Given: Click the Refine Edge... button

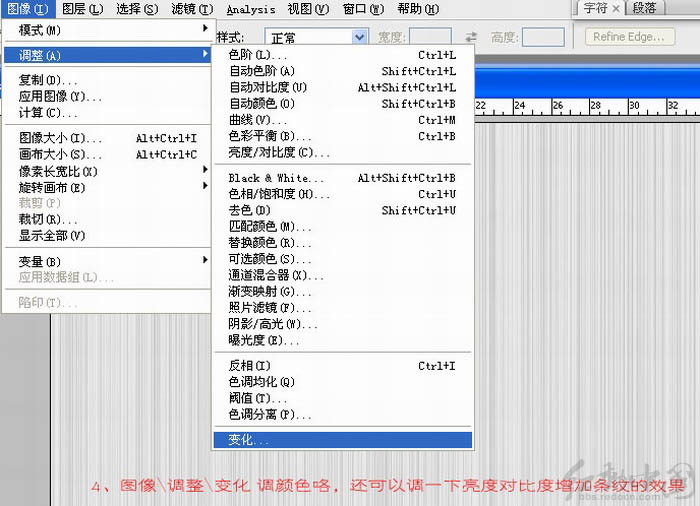Looking at the screenshot, I should [x=630, y=37].
